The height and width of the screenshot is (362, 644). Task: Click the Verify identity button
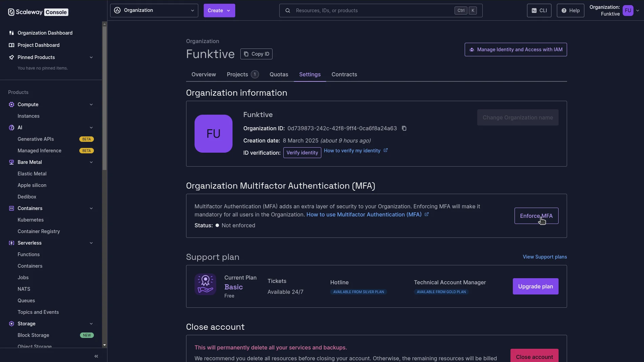point(302,153)
